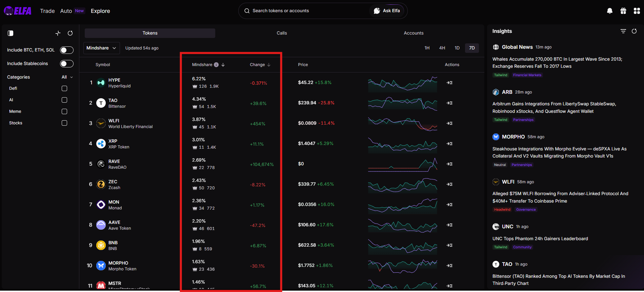Viewport: 644px width, 292px height.
Task: Check the Defi category checkbox
Action: (64, 88)
